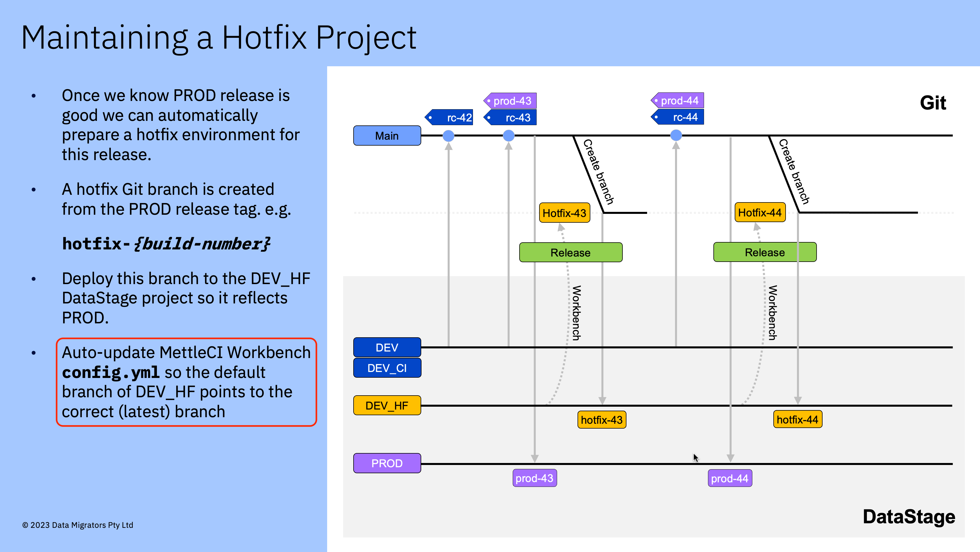This screenshot has width=980, height=552.
Task: Click the first green Release box
Action: tap(571, 253)
